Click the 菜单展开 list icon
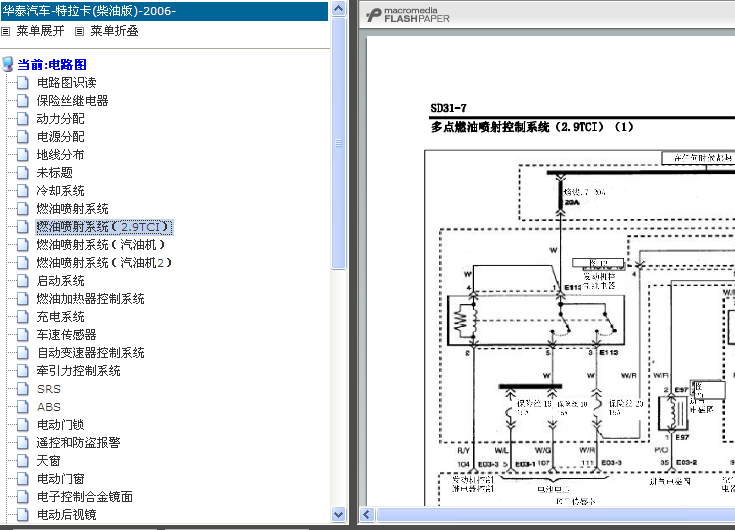Viewport: 735px width, 530px height. [6, 31]
